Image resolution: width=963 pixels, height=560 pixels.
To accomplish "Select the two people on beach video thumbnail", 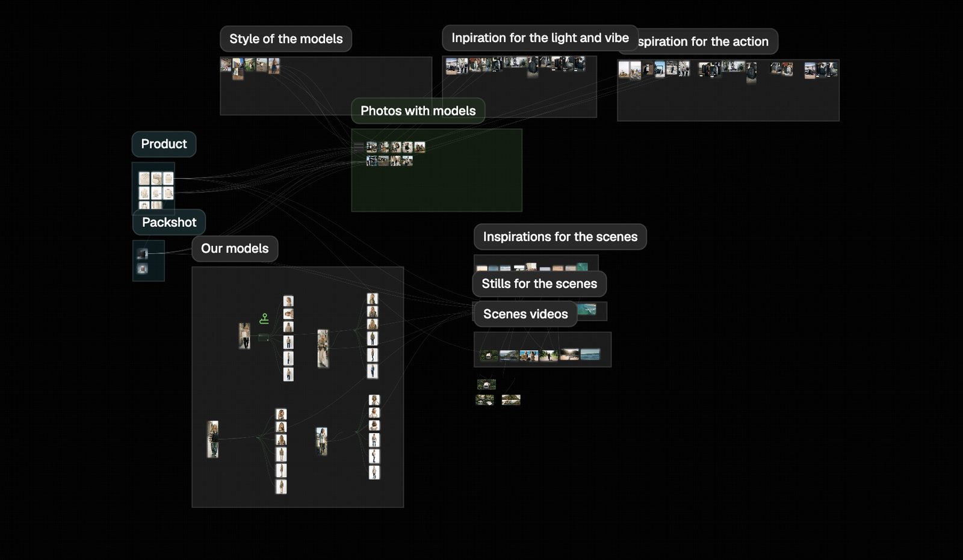I will pos(528,355).
